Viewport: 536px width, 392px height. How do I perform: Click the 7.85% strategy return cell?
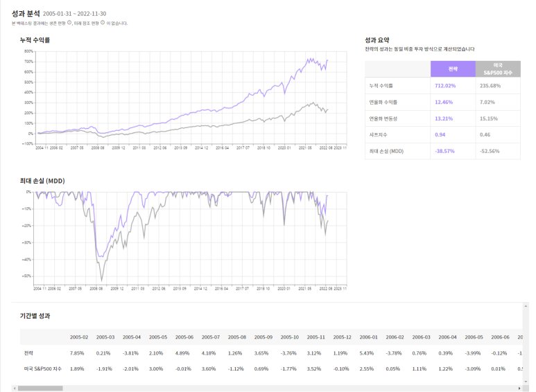(77, 353)
